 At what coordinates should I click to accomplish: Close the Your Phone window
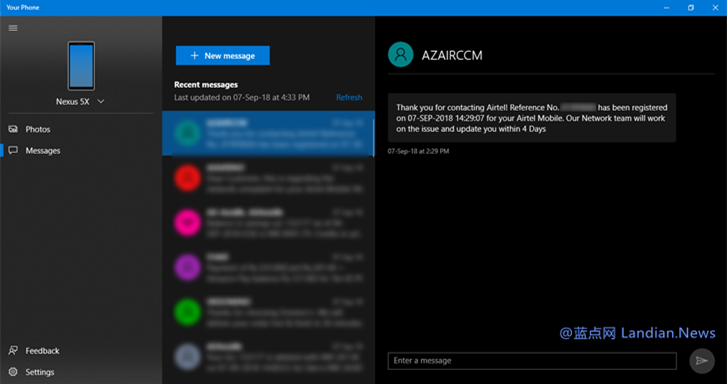[715, 8]
